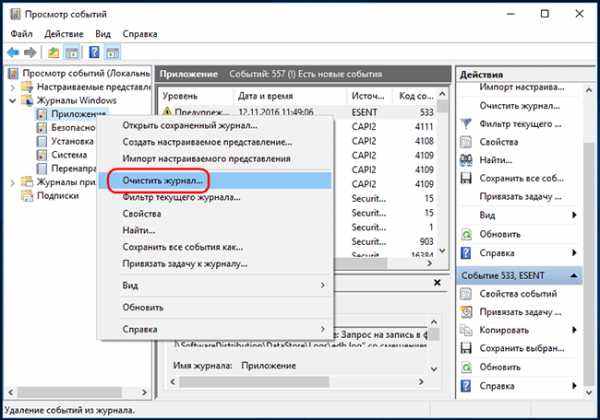Collapse the Windows Logs tree node
This screenshot has width=600, height=420.
12,100
